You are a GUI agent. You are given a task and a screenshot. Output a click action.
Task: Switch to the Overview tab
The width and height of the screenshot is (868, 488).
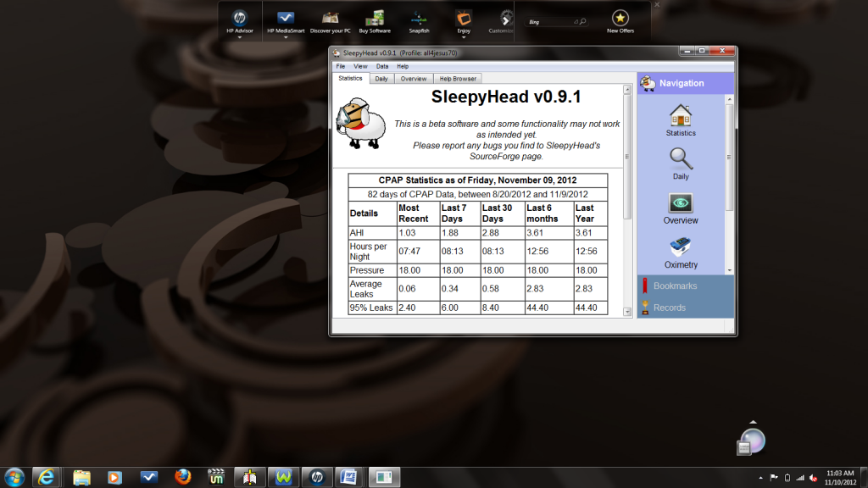(x=414, y=79)
